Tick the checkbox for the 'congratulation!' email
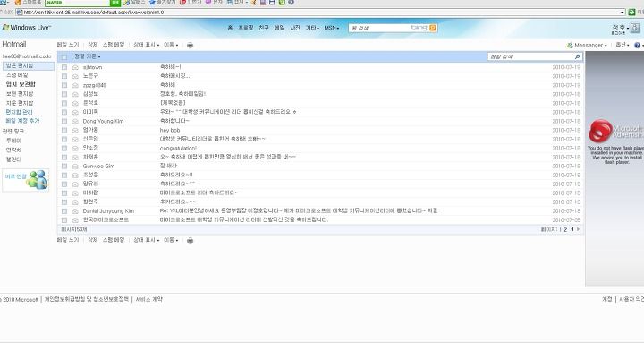Image resolution: width=644 pixels, height=343 pixels. click(64, 148)
